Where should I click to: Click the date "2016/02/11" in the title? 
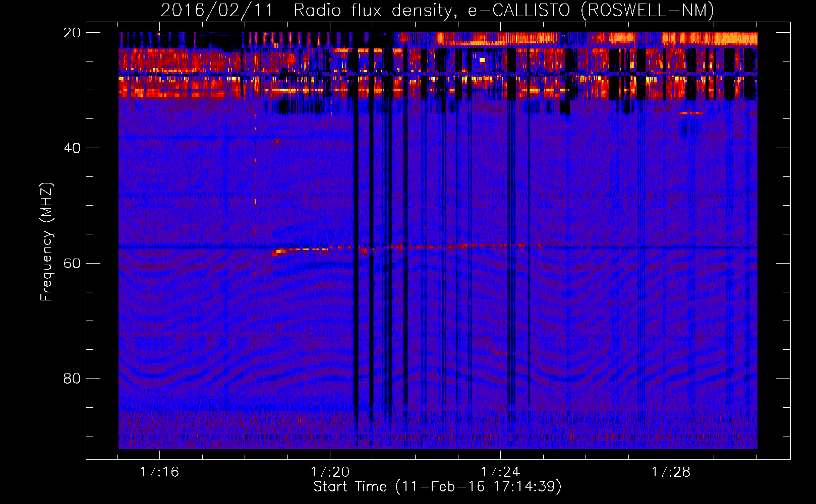[x=217, y=10]
